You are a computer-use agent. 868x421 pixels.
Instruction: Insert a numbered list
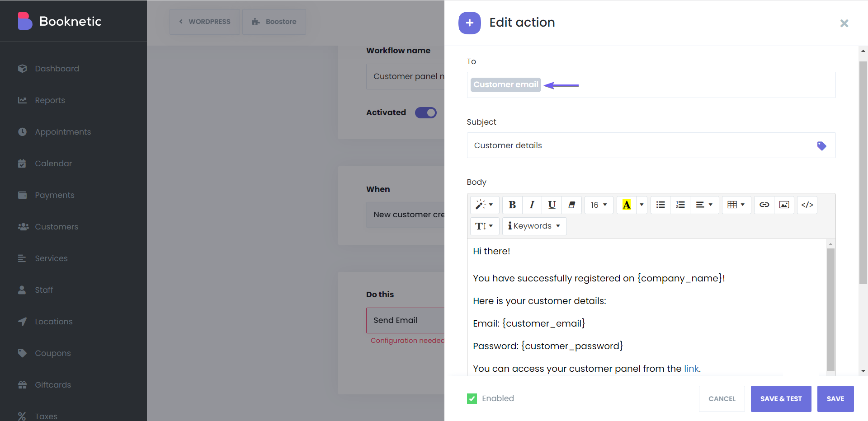point(680,205)
